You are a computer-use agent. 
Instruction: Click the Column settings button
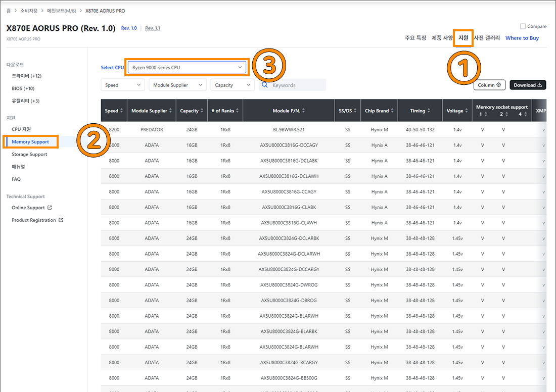tap(489, 85)
